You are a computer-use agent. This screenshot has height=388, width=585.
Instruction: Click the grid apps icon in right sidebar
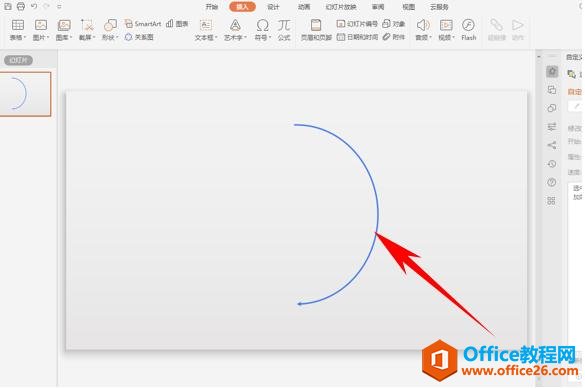click(x=552, y=201)
